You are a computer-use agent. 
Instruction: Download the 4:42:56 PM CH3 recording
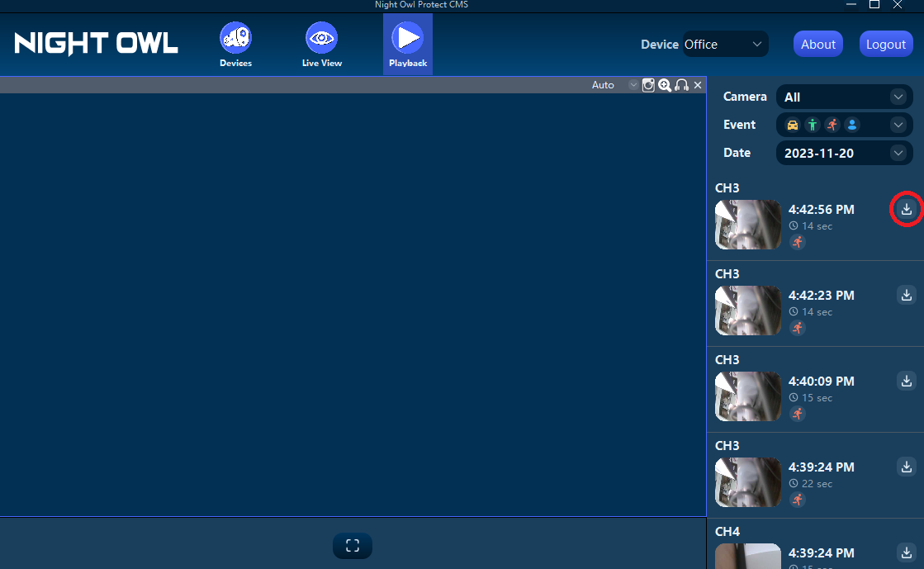[906, 209]
